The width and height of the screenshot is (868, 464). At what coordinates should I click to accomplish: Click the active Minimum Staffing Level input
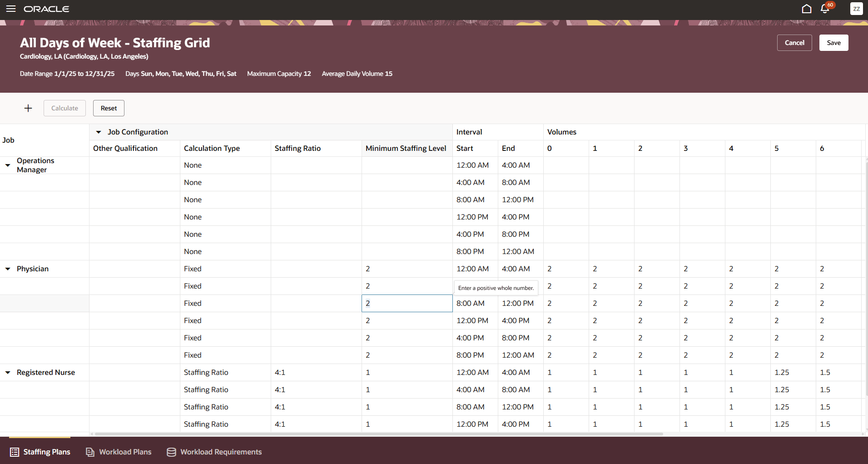407,303
